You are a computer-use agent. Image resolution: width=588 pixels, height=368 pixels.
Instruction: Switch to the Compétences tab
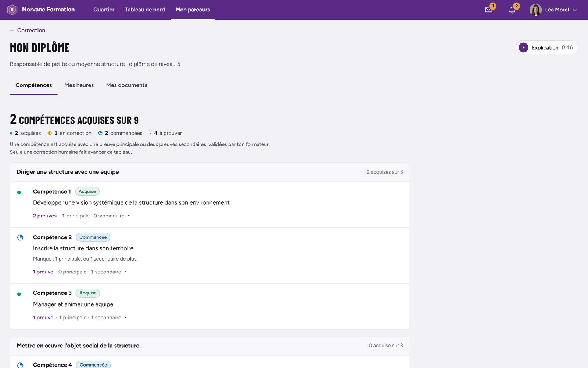(34, 85)
